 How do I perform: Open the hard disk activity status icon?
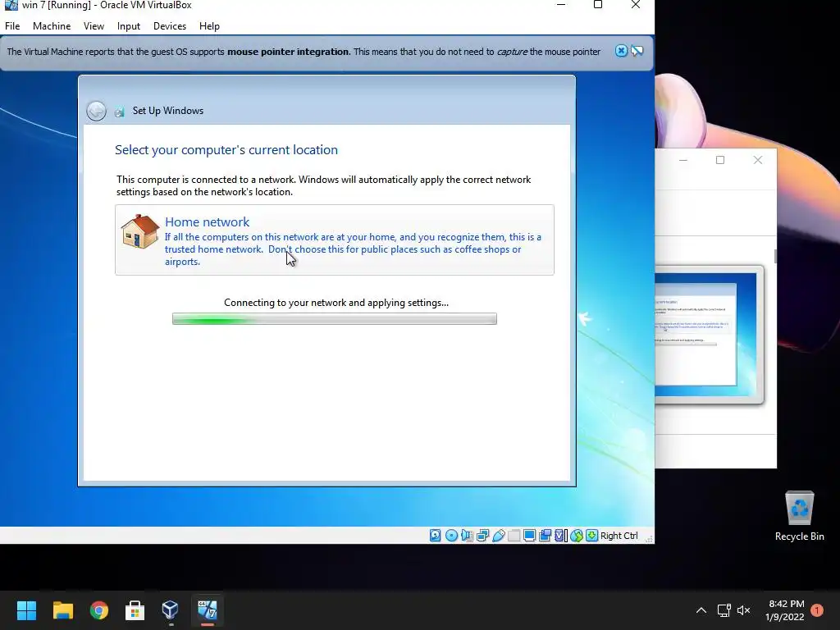tap(435, 535)
